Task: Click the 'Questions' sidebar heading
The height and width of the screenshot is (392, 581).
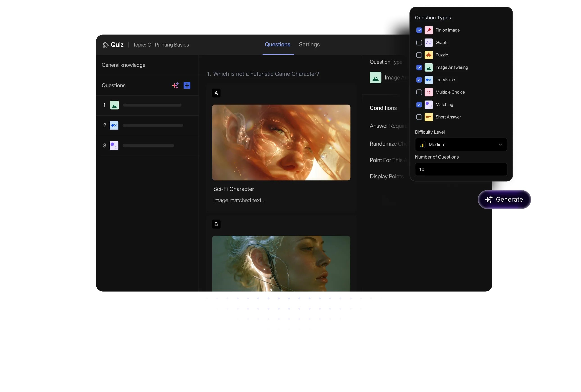Action: (x=113, y=86)
